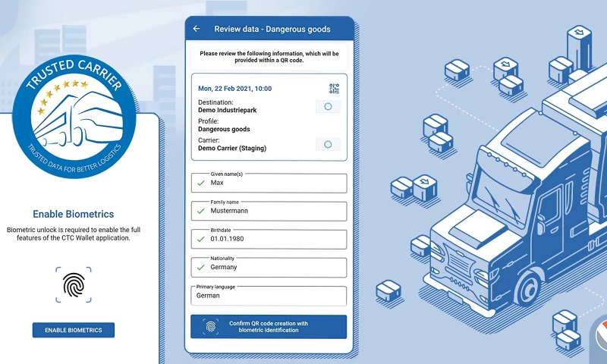Click the 'Demo Carrier (Staging)' text
The width and height of the screenshot is (607, 364).
tap(232, 148)
